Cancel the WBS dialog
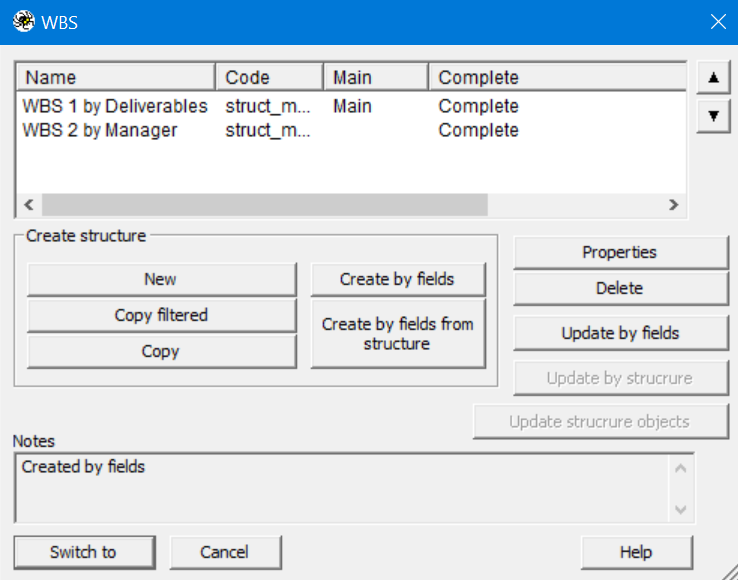 tap(225, 552)
